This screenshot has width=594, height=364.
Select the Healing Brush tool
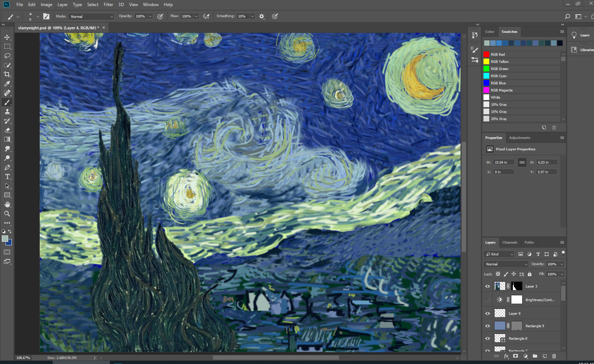pyautogui.click(x=7, y=93)
